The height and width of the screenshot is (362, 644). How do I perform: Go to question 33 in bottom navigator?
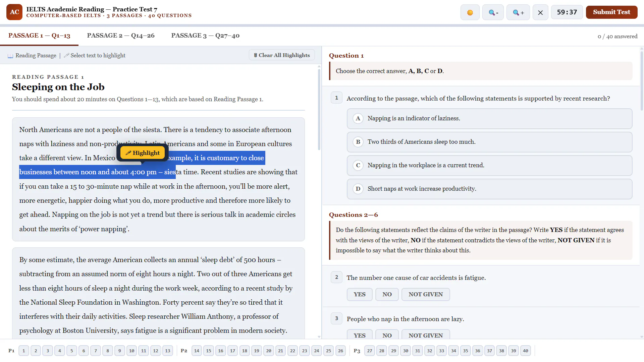pos(441,351)
